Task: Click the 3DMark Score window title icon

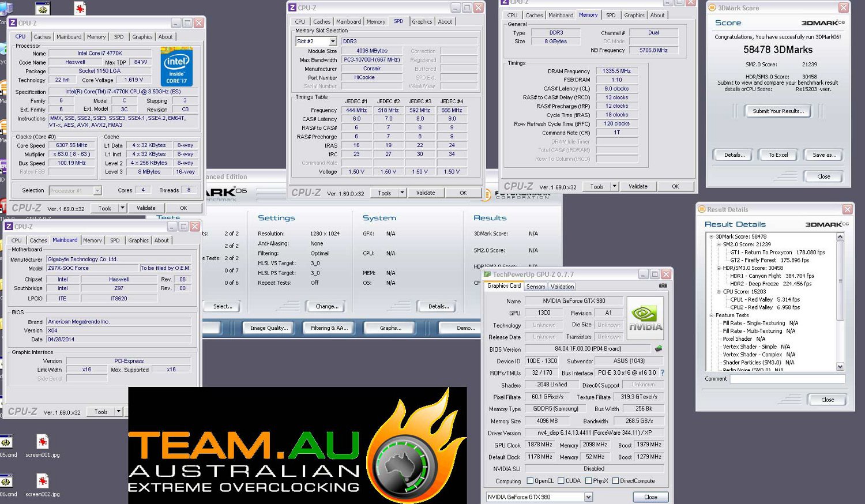Action: (712, 8)
